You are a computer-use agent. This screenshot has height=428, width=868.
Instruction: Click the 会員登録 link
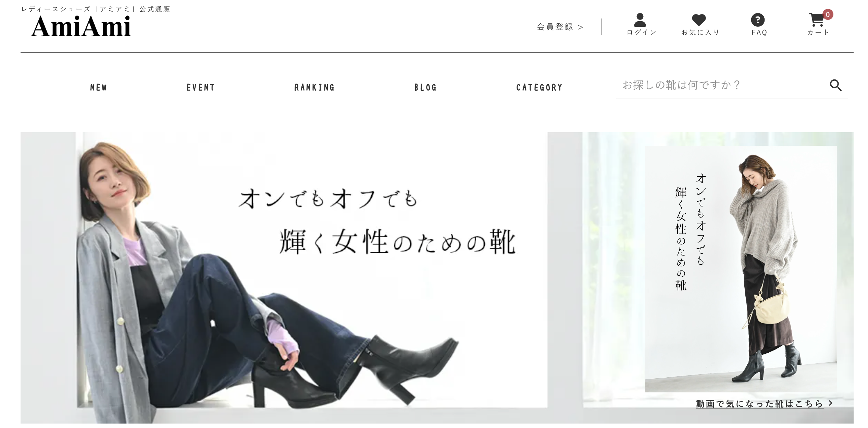click(x=560, y=27)
